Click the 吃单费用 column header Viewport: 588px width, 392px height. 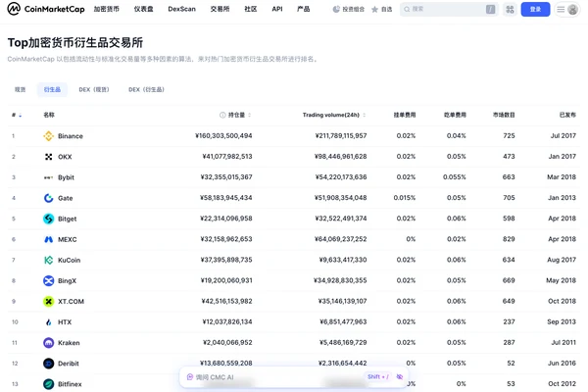[455, 115]
